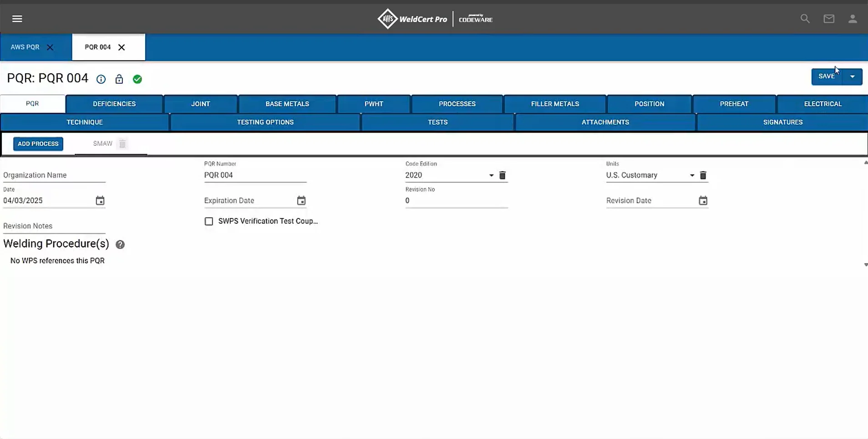Expand the Code Edition dropdown
The height and width of the screenshot is (439, 868).
(x=491, y=175)
